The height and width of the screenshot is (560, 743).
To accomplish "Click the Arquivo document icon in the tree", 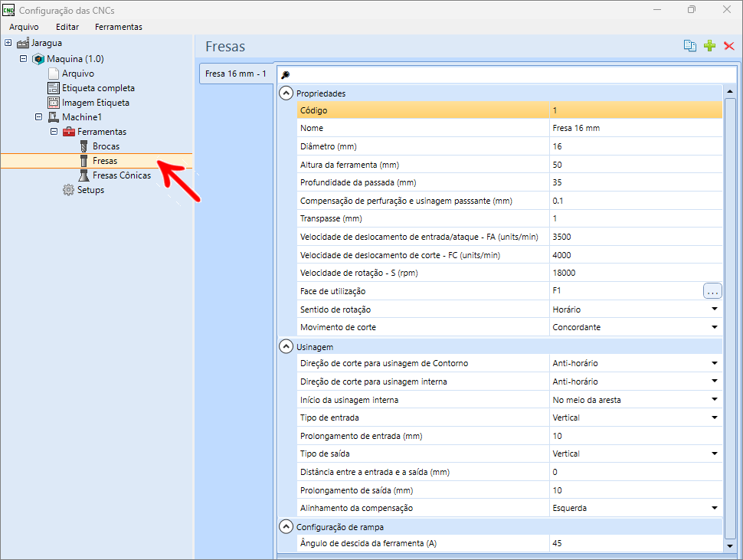I will pos(54,74).
